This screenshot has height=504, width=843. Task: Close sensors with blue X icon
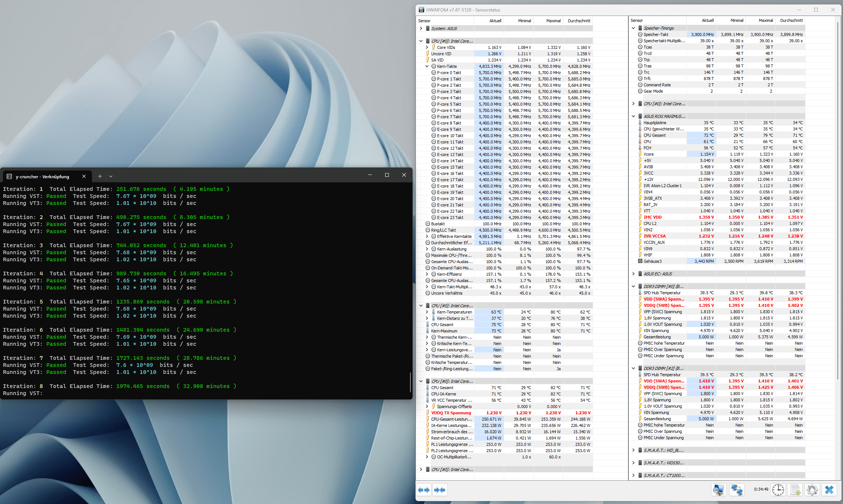[829, 490]
